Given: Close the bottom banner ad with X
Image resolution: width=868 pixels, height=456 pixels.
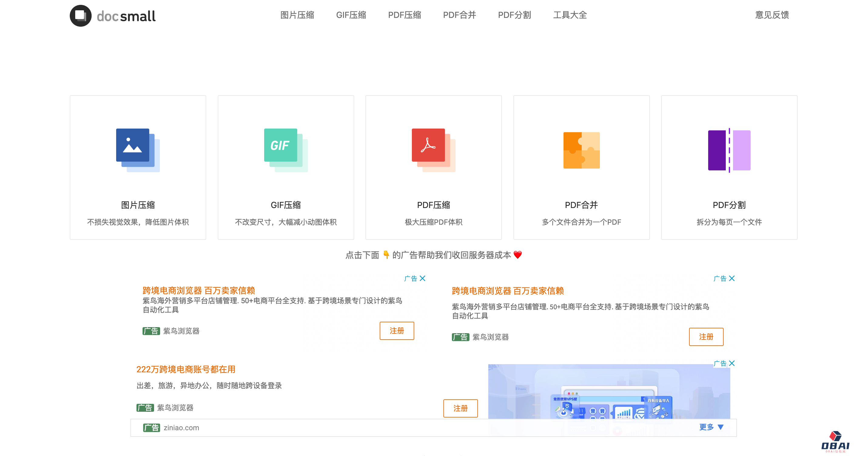Looking at the screenshot, I should point(732,363).
